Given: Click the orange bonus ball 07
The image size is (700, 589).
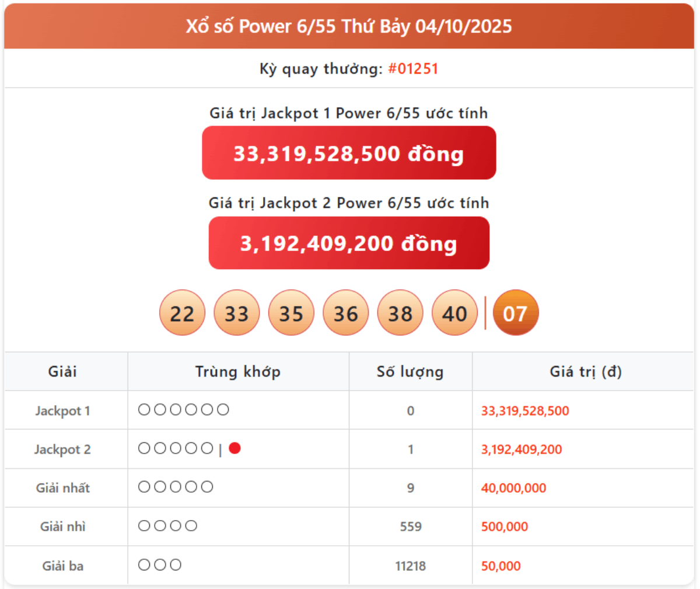Looking at the screenshot, I should pyautogui.click(x=516, y=313).
